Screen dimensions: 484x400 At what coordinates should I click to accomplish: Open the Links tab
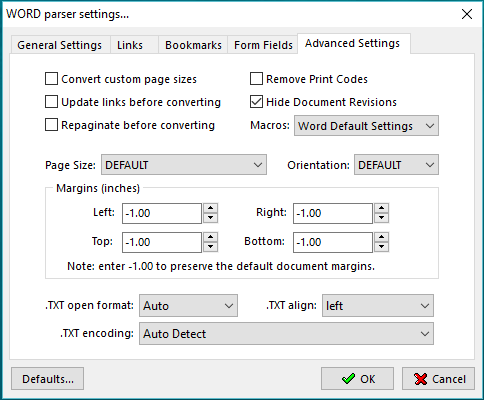click(x=134, y=45)
